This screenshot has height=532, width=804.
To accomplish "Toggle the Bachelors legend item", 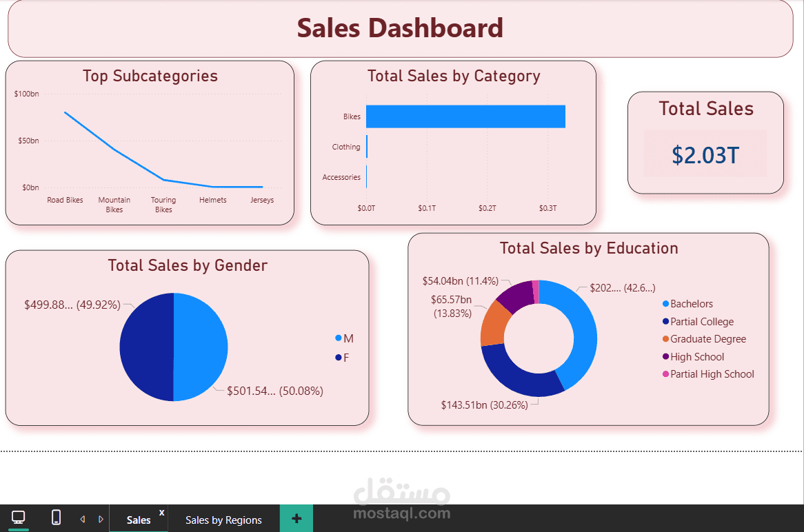I will [690, 303].
